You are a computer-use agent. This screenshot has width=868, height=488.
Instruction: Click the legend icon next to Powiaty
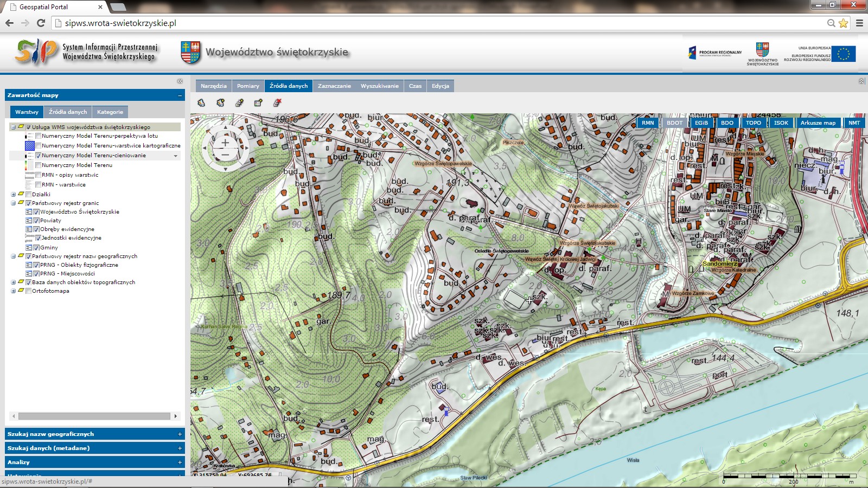click(x=29, y=221)
